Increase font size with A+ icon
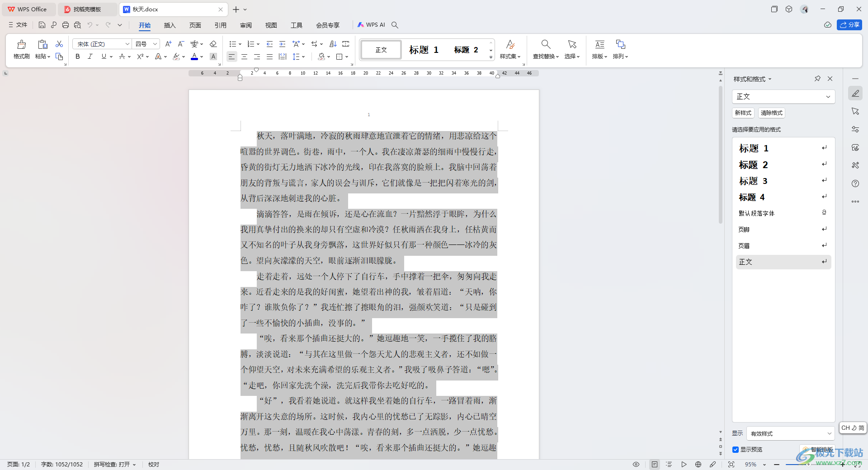 pyautogui.click(x=168, y=44)
